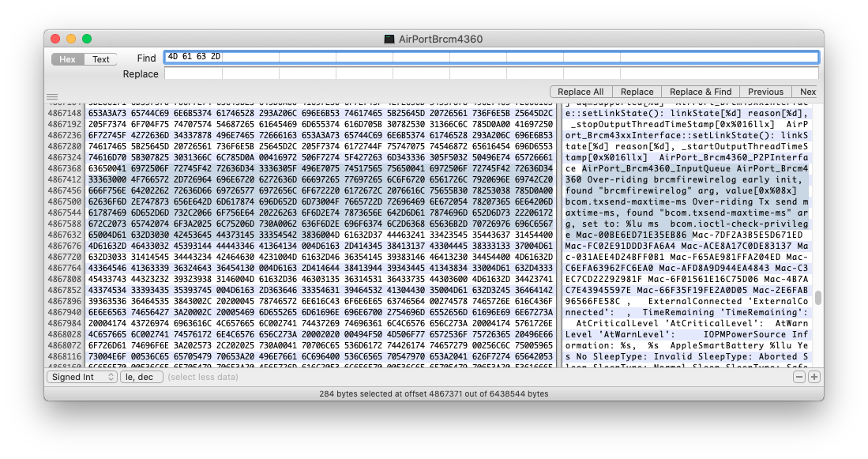This screenshot has width=868, height=459.
Task: Select line offset 4867632
Action: (x=64, y=235)
